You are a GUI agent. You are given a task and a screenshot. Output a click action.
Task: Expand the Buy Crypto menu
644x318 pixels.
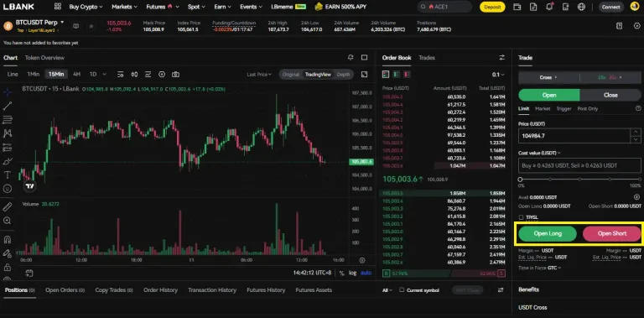coord(86,7)
